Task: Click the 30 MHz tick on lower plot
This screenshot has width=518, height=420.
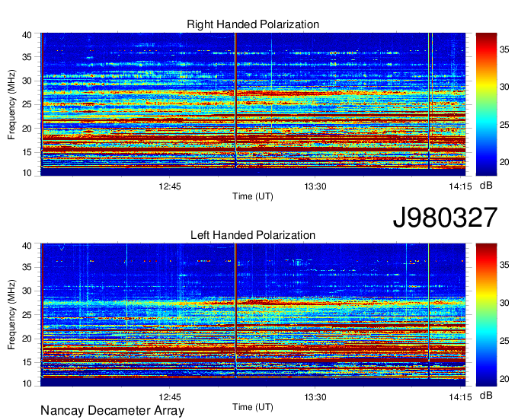Action: [x=27, y=291]
